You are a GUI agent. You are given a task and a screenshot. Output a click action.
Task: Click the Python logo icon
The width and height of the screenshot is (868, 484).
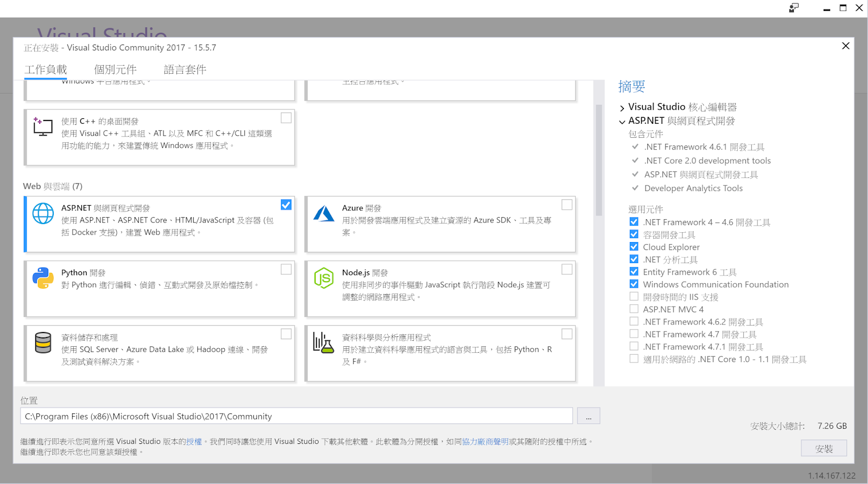(43, 278)
